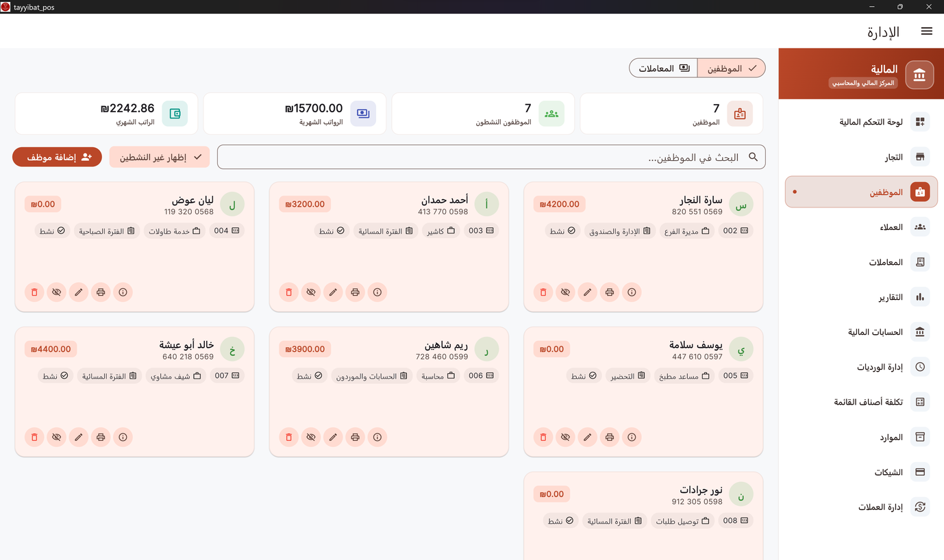944x560 pixels.
Task: Select the الموظفين tab at top
Action: click(x=731, y=68)
